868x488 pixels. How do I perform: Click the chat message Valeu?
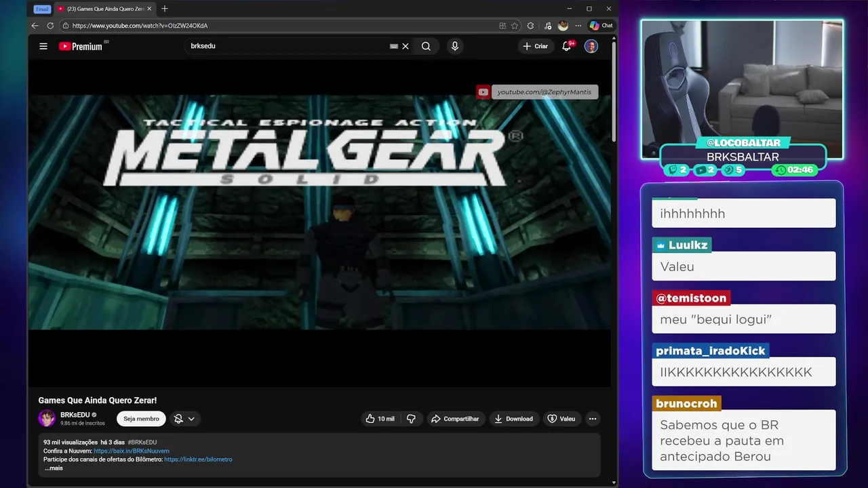tap(744, 266)
